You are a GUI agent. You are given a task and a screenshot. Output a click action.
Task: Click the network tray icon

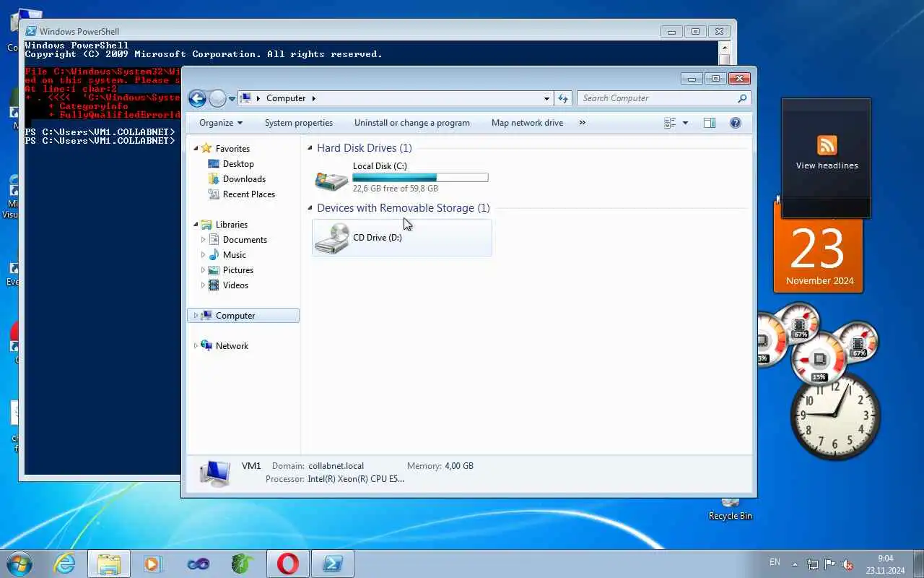[x=812, y=564]
